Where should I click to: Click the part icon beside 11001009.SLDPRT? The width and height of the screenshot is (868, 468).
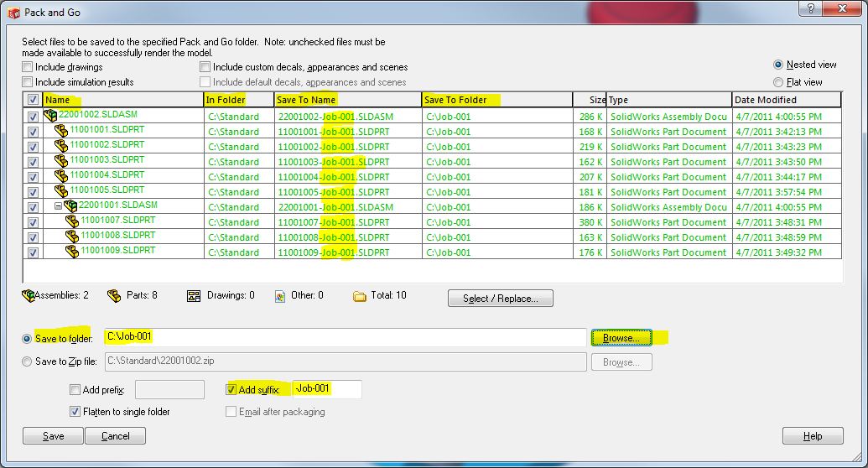(72, 251)
